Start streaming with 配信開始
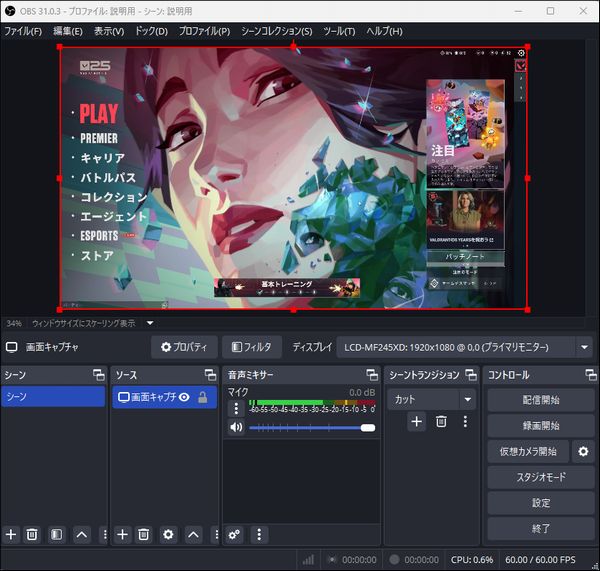Viewport: 600px width, 571px height. [541, 400]
